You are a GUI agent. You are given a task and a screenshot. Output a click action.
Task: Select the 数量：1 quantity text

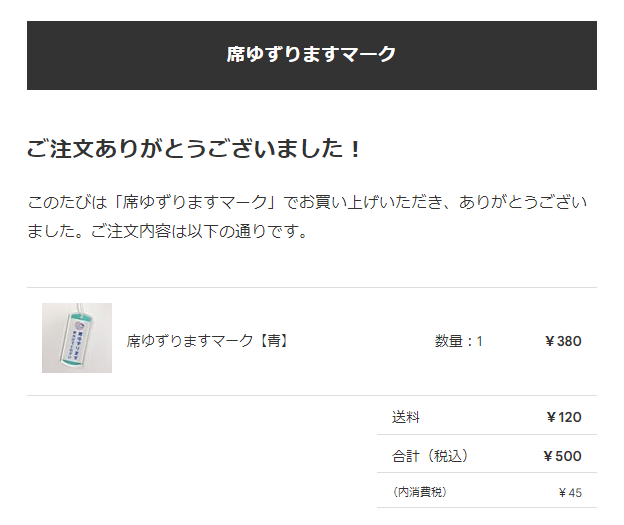[458, 341]
